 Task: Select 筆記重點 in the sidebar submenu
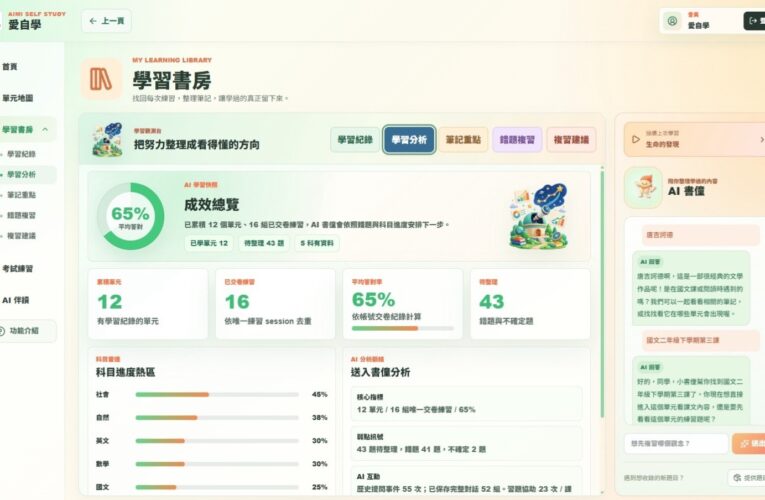[x=21, y=195]
